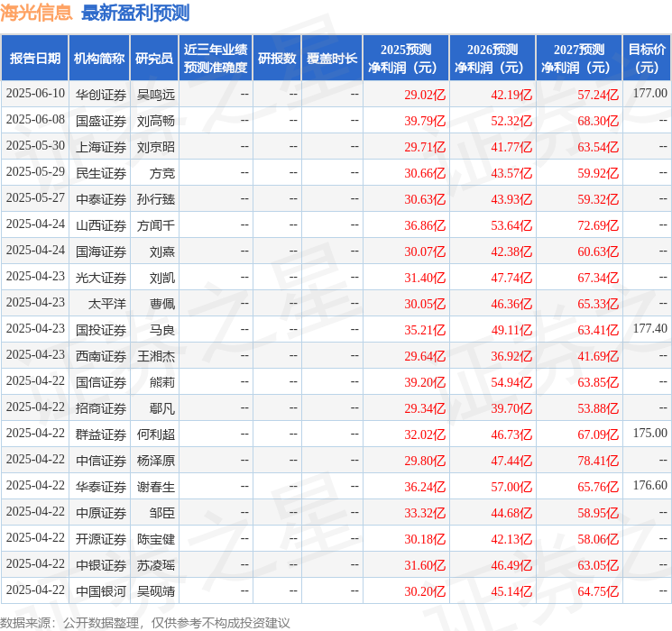Image resolution: width=672 pixels, height=631 pixels.
Task: Click the 机构简称 column header
Action: click(99, 59)
